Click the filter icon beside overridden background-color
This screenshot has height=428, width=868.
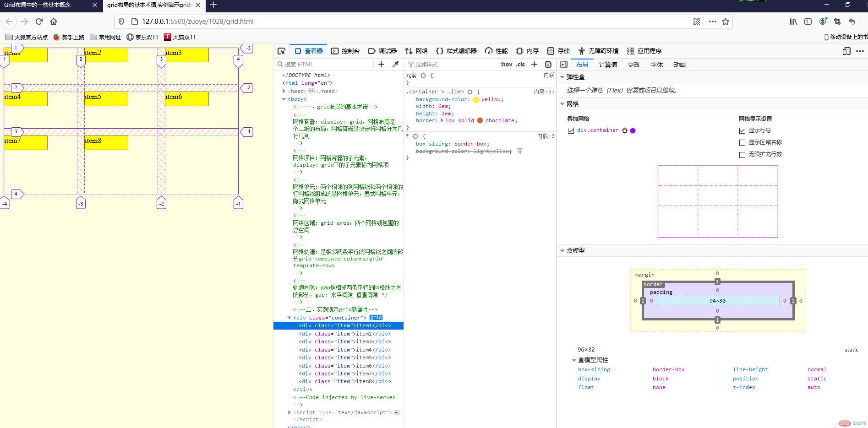519,151
